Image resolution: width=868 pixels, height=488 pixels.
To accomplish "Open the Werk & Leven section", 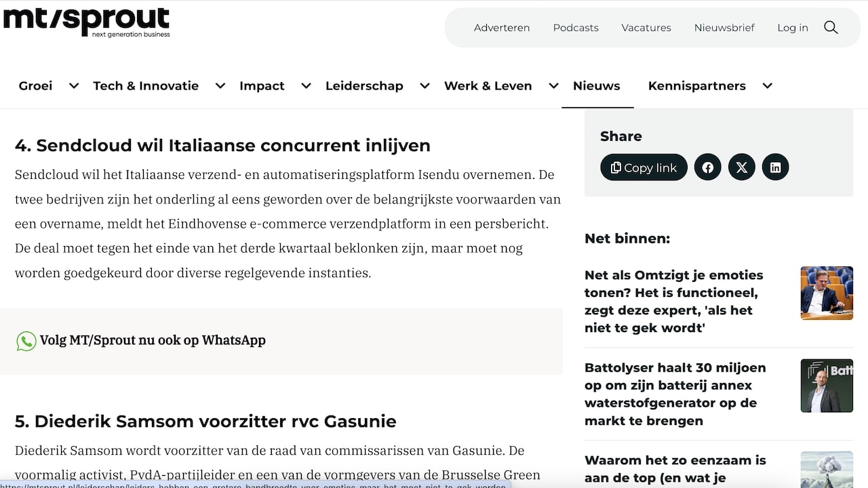I will click(488, 86).
